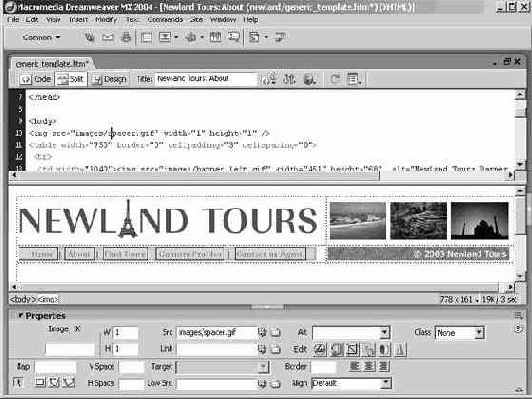The image size is (532, 399).
Task: Open the Commands menu
Action: coord(165,20)
